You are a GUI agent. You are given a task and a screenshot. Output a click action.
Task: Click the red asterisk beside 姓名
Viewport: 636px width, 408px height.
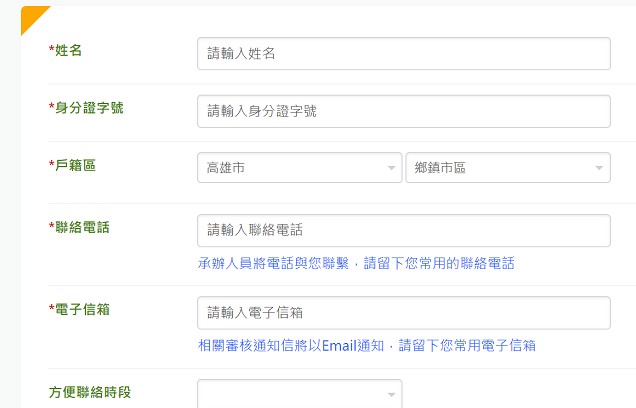click(51, 49)
